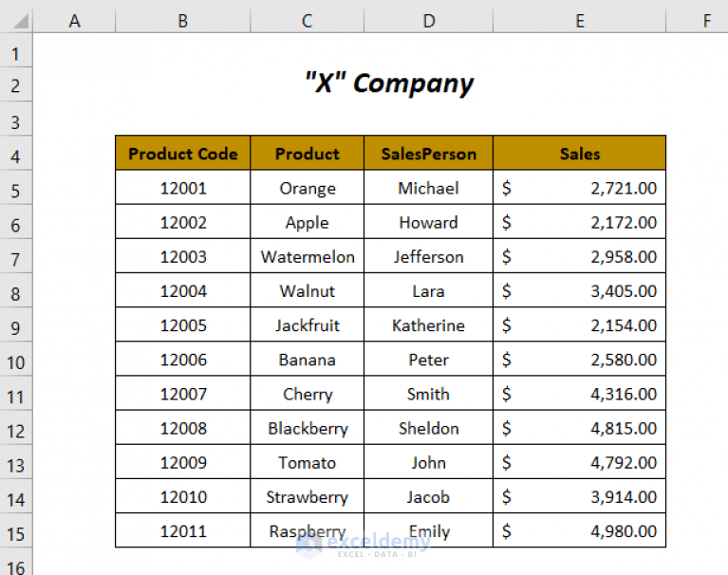This screenshot has height=575, width=728.
Task: Click sales value 4,792.00
Action: coord(579,462)
